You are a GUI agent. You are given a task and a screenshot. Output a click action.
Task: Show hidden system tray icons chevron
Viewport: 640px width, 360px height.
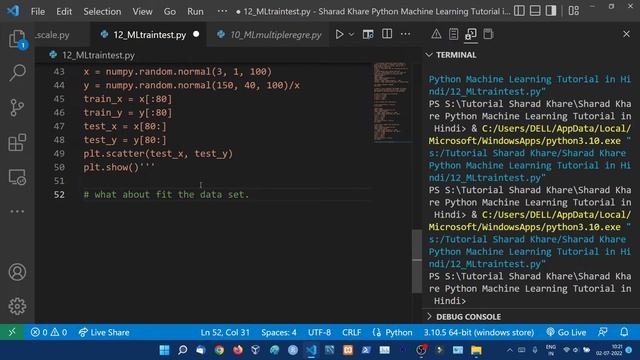(x=509, y=350)
